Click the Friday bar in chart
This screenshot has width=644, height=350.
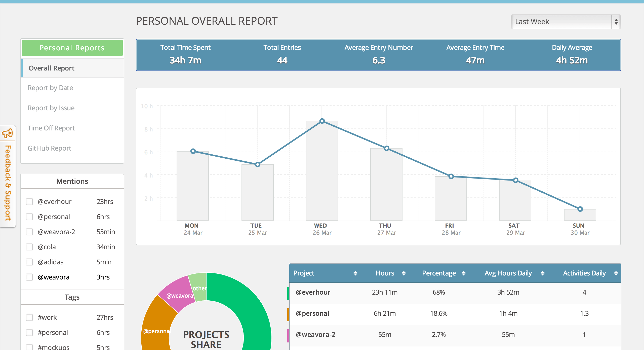tap(451, 198)
